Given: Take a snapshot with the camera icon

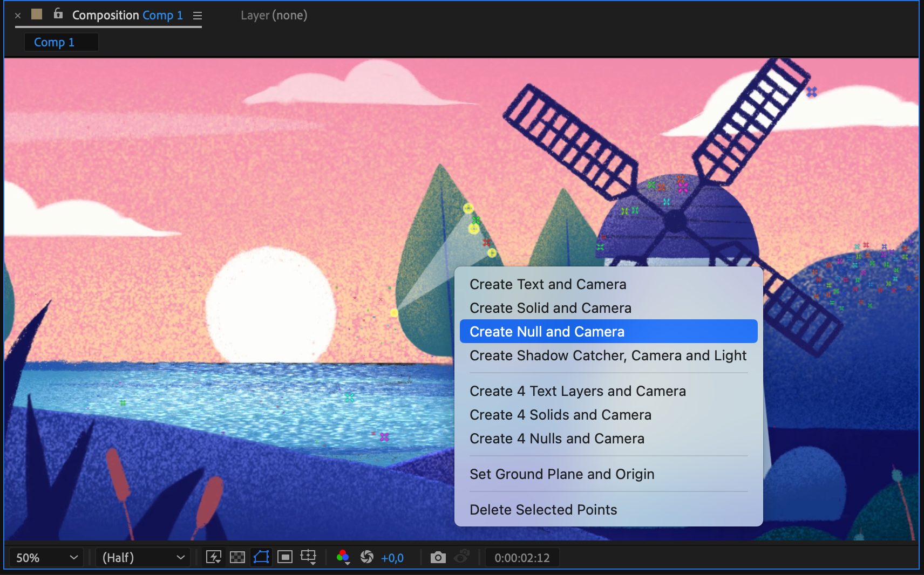Looking at the screenshot, I should point(438,557).
